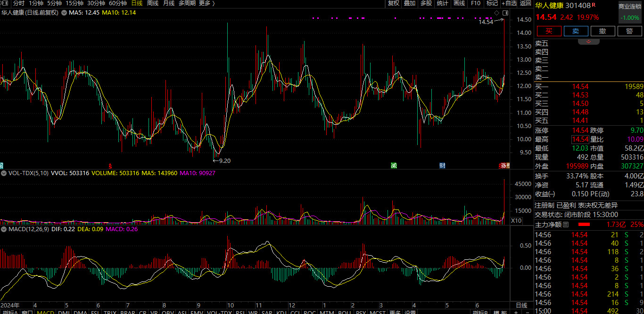Click the X10 volume scale label

pos(516,220)
